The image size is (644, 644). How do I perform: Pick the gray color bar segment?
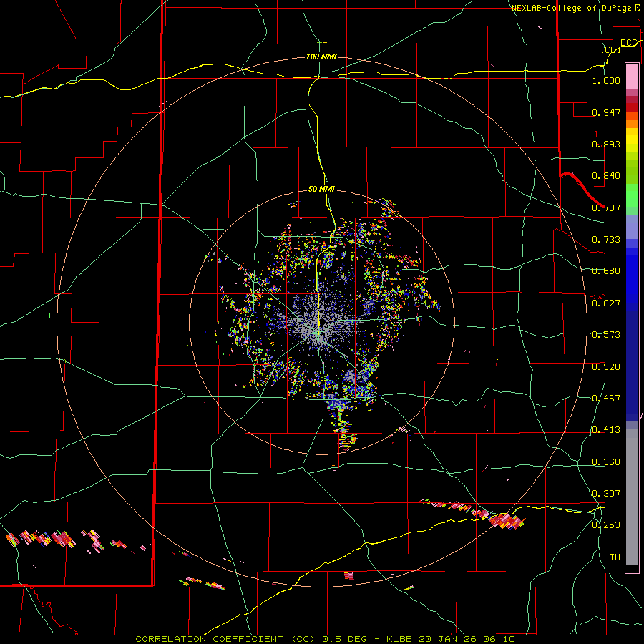(x=632, y=497)
